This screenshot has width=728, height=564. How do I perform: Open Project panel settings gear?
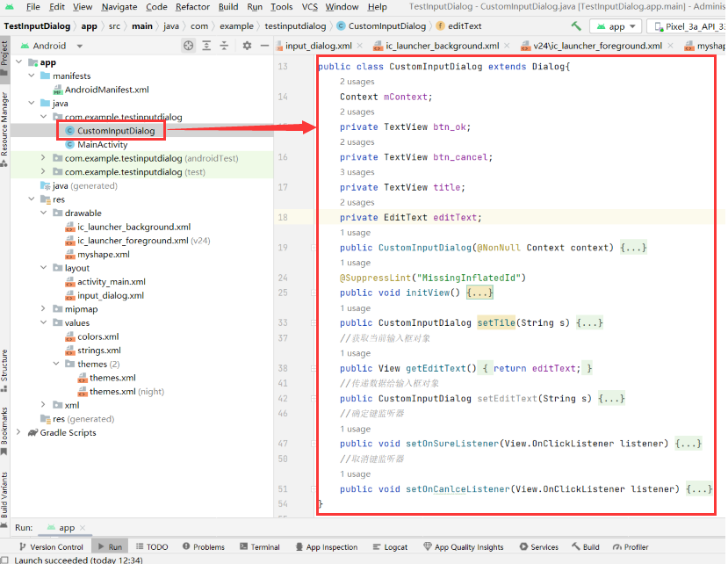pyautogui.click(x=247, y=46)
